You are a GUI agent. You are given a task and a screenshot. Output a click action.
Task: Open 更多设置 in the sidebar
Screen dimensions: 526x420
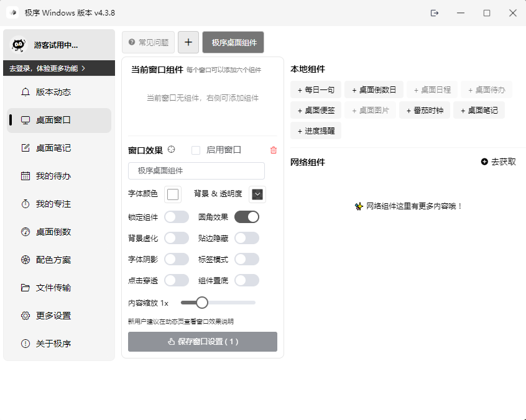[x=59, y=316]
